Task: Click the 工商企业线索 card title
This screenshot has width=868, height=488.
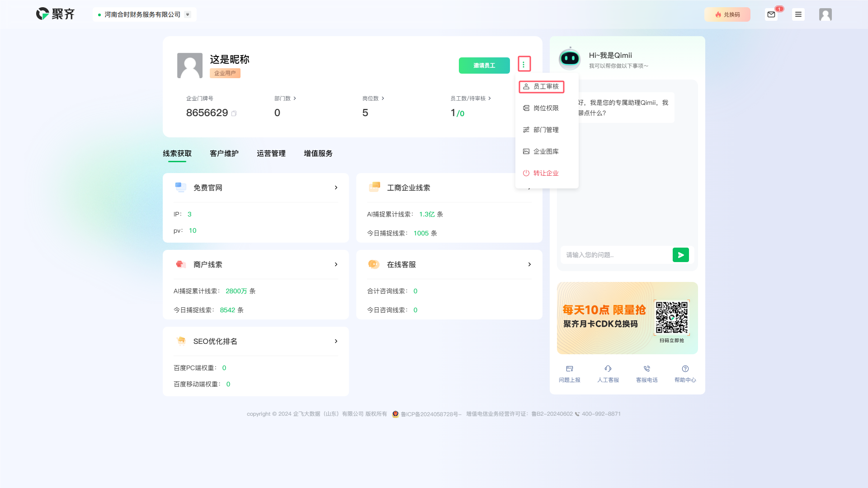Action: [409, 188]
